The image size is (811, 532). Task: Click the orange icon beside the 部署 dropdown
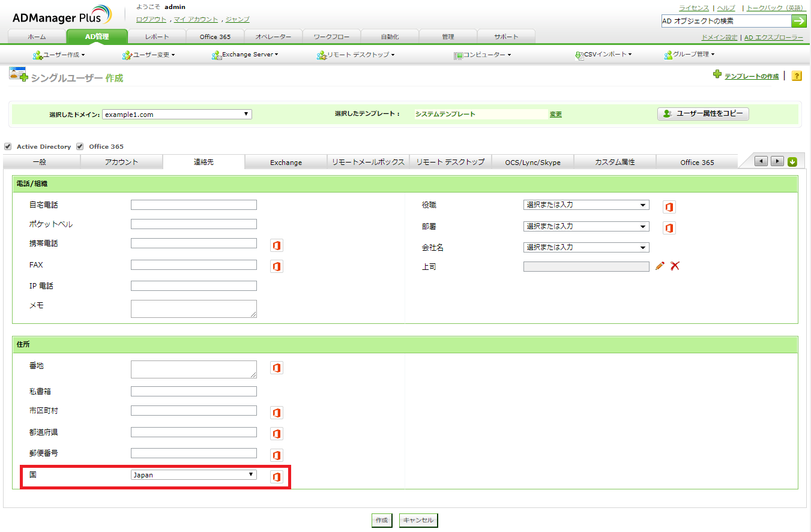pos(669,227)
